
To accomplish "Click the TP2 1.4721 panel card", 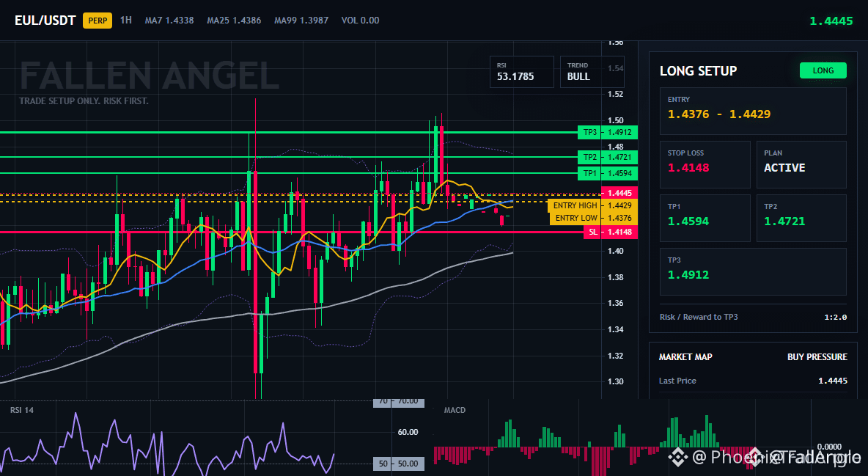I will click(801, 218).
